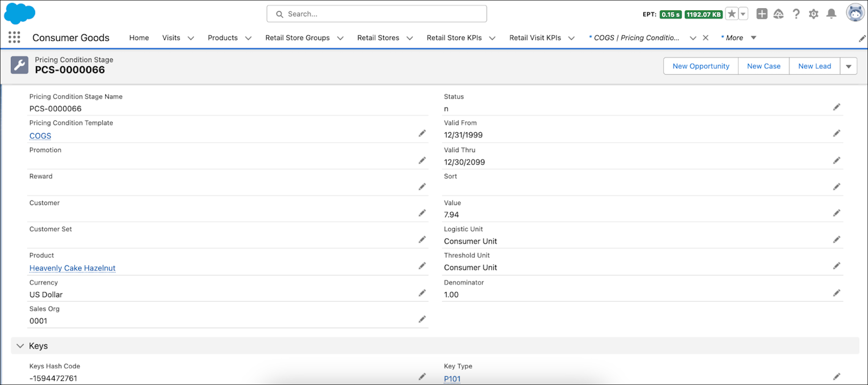The image size is (868, 385).
Task: Click the favorites star icon
Action: [x=732, y=14]
